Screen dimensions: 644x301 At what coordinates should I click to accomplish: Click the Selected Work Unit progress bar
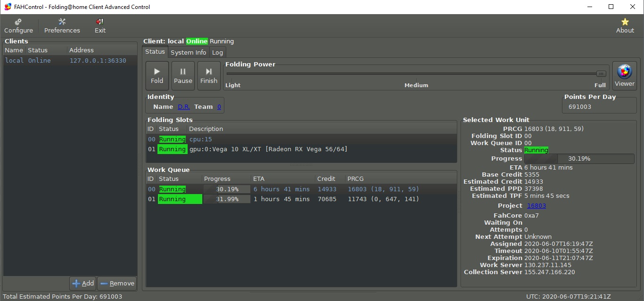pos(579,159)
